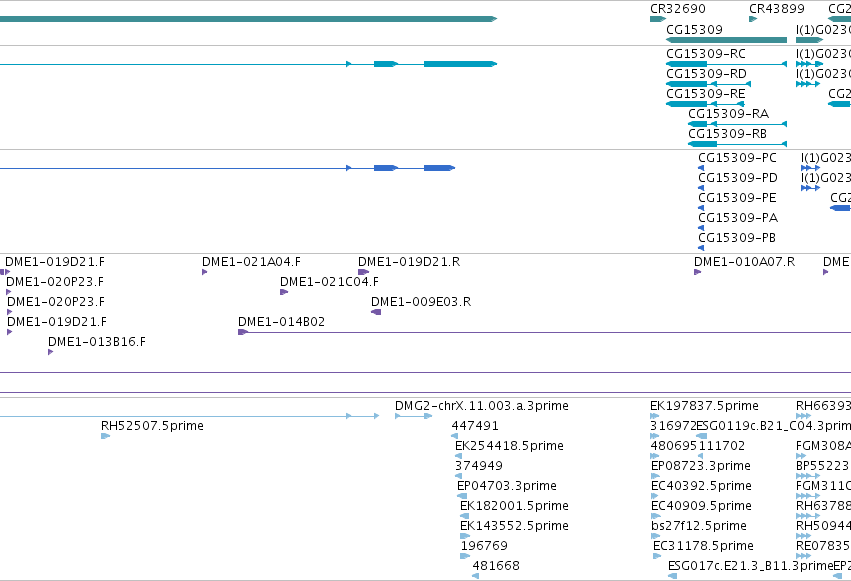Click EST EC40909.5prime

click(701, 507)
